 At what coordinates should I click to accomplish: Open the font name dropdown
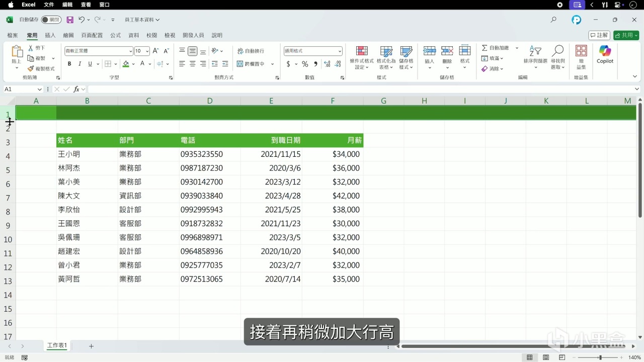click(130, 51)
